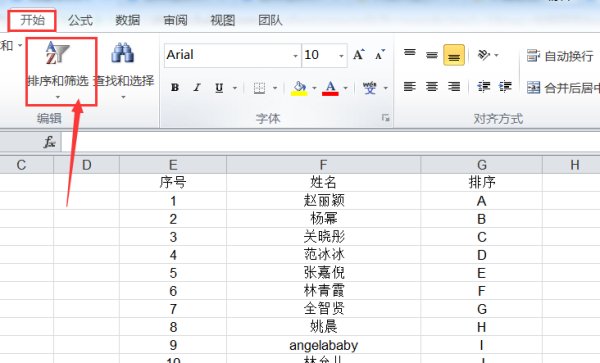The image size is (600, 363).
Task: Switch to 视图 (View) tab
Action: point(223,20)
